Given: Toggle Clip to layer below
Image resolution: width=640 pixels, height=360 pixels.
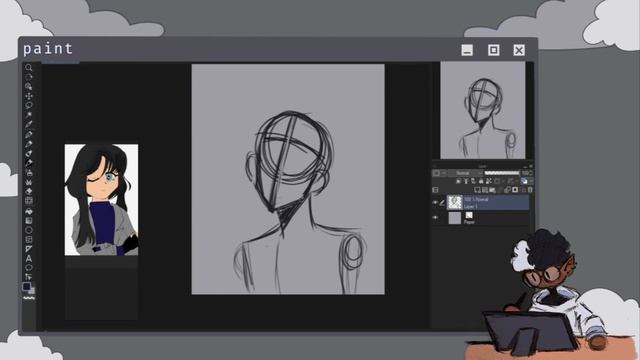Looking at the screenshot, I should point(458,181).
